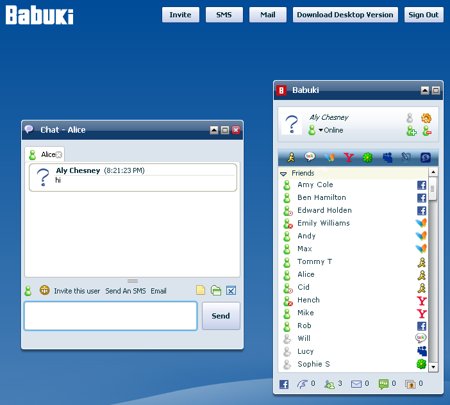Image resolution: width=450 pixels, height=405 pixels.
Task: Open the emoticon picker in chat
Action: [44, 290]
